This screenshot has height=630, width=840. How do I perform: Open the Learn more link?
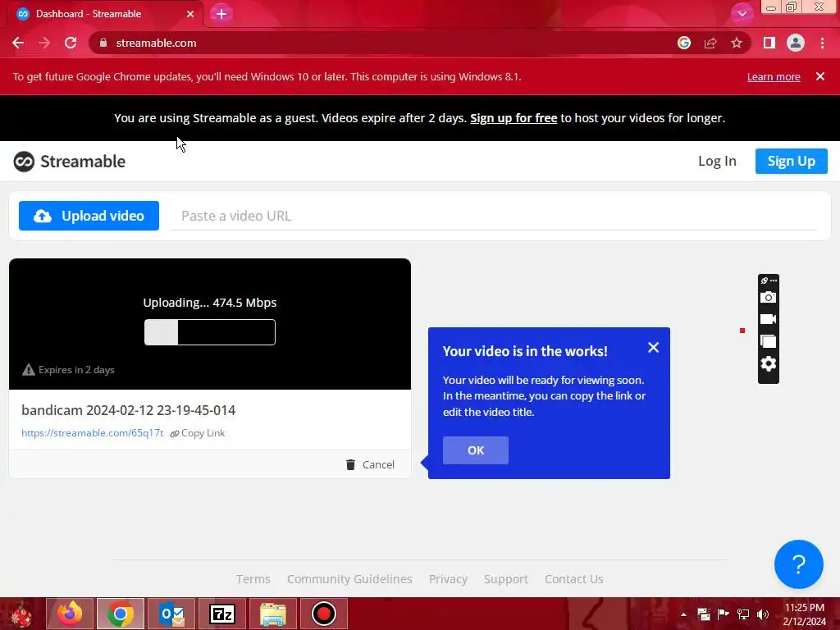(774, 76)
